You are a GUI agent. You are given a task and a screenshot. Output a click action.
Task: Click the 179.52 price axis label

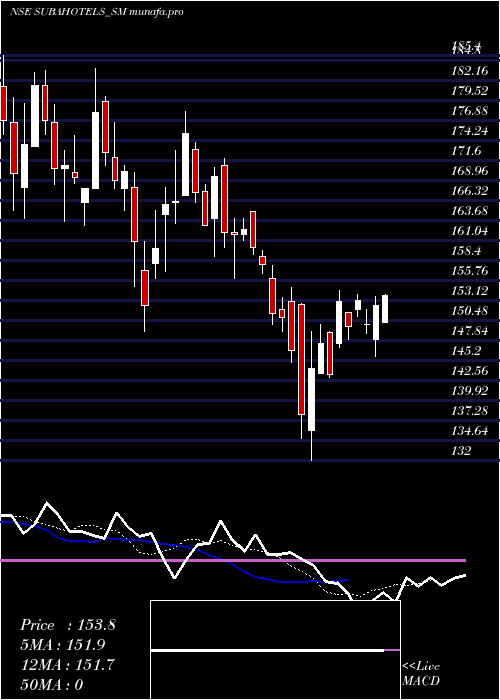pyautogui.click(x=470, y=91)
